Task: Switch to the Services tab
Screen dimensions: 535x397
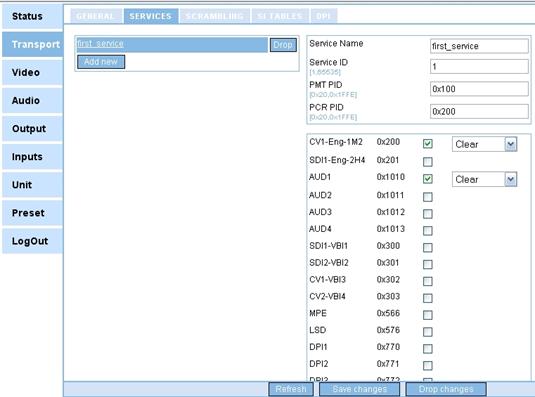Action: coord(151,16)
